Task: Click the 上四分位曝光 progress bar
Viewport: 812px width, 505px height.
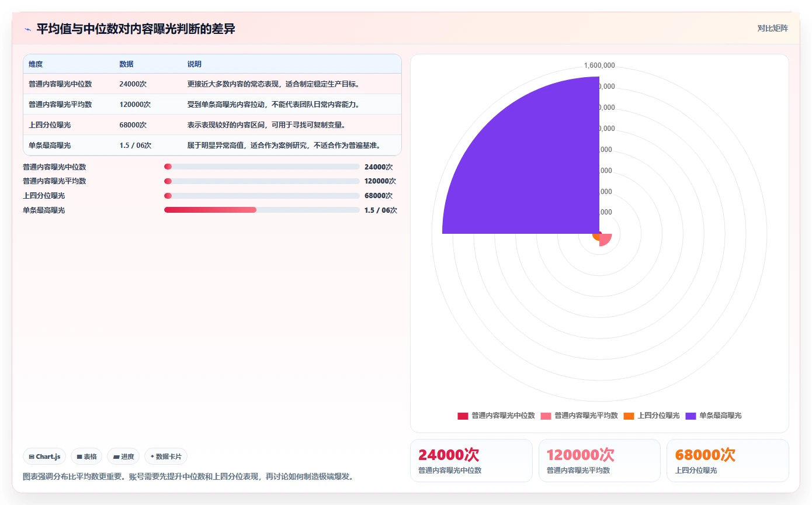Action: pyautogui.click(x=262, y=195)
